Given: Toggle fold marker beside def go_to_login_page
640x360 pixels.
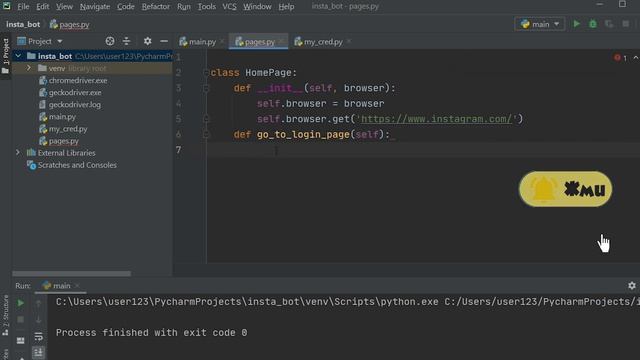Looking at the screenshot, I should (206, 134).
